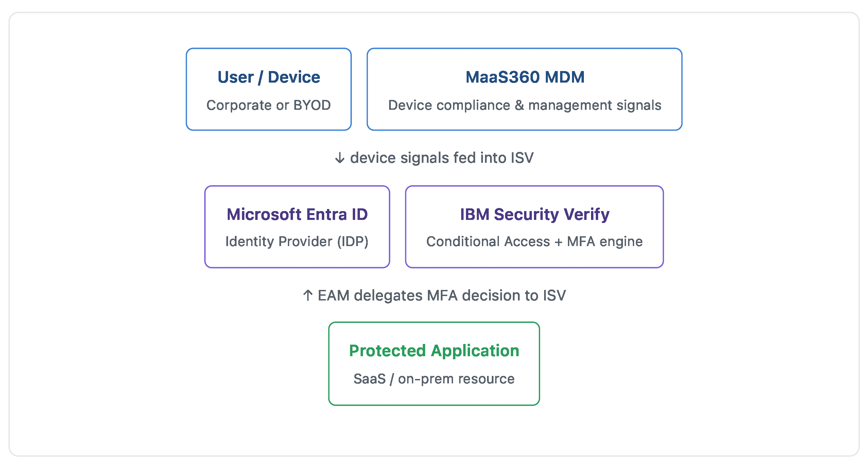The width and height of the screenshot is (868, 467).
Task: Click 'device signals fed into ISV' label
Action: [434, 158]
